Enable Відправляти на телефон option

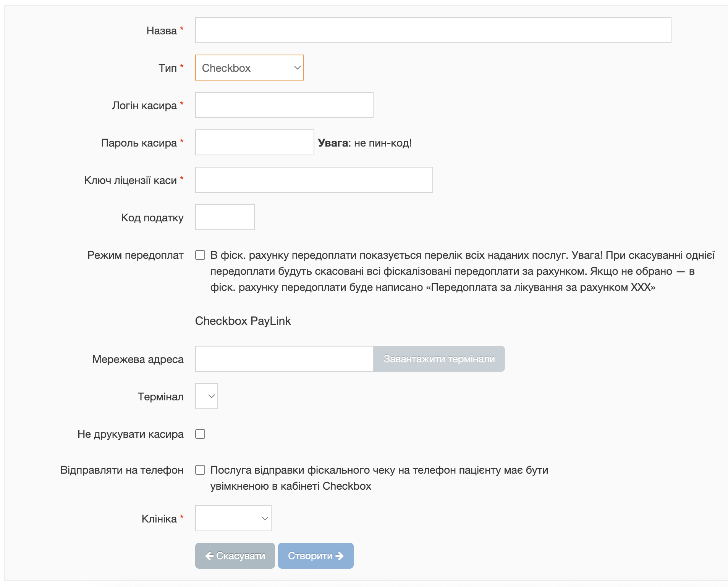pyautogui.click(x=200, y=470)
